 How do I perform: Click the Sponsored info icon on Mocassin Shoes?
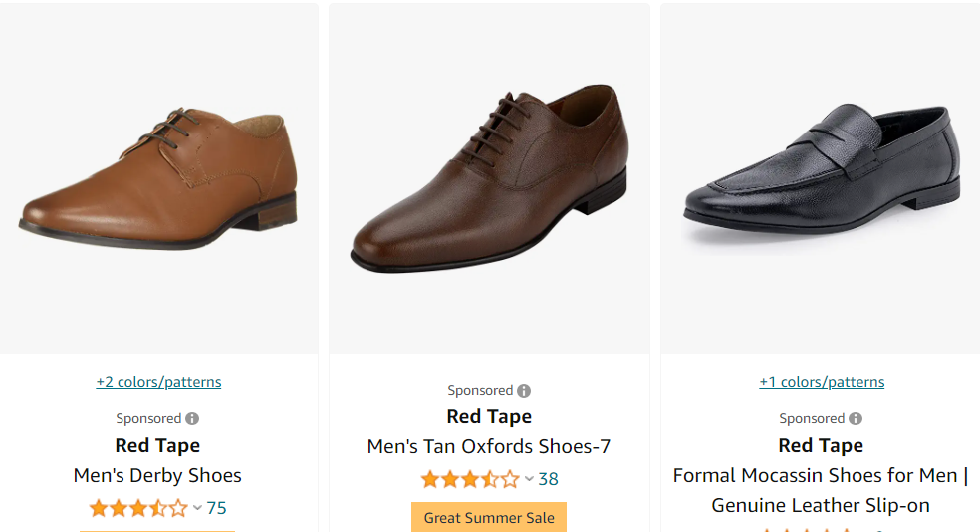pos(856,419)
